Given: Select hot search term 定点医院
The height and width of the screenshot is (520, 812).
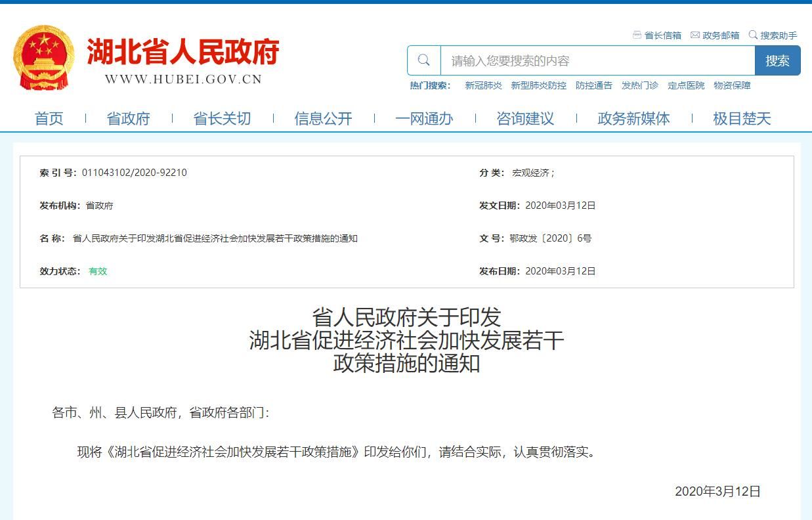Looking at the screenshot, I should [685, 85].
